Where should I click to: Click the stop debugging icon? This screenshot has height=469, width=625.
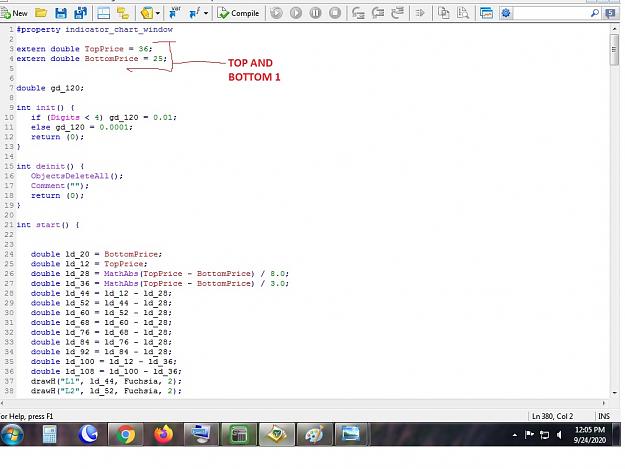tap(335, 13)
